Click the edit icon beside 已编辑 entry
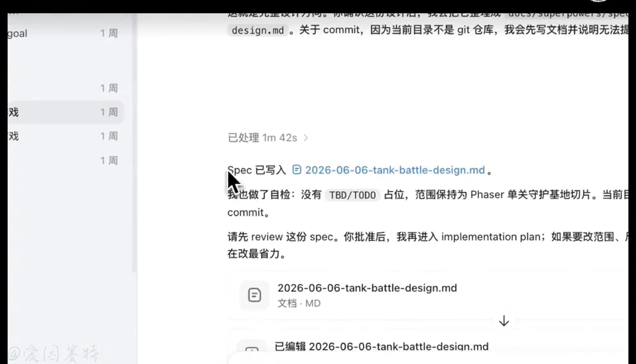The image size is (636, 364). [x=252, y=349]
